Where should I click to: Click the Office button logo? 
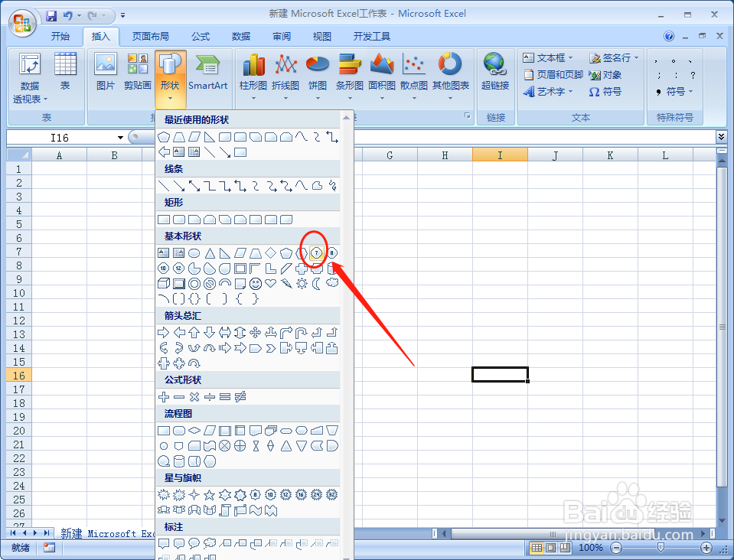pos(22,23)
